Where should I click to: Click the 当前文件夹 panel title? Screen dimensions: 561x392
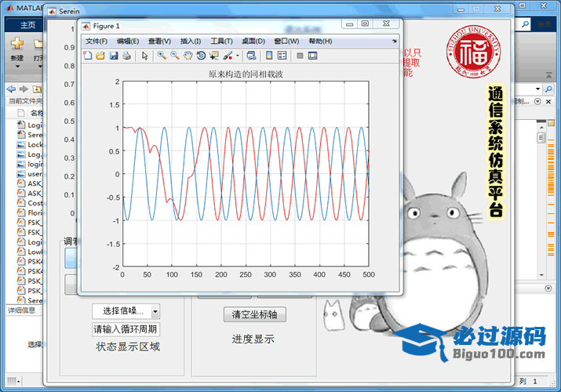click(25, 101)
